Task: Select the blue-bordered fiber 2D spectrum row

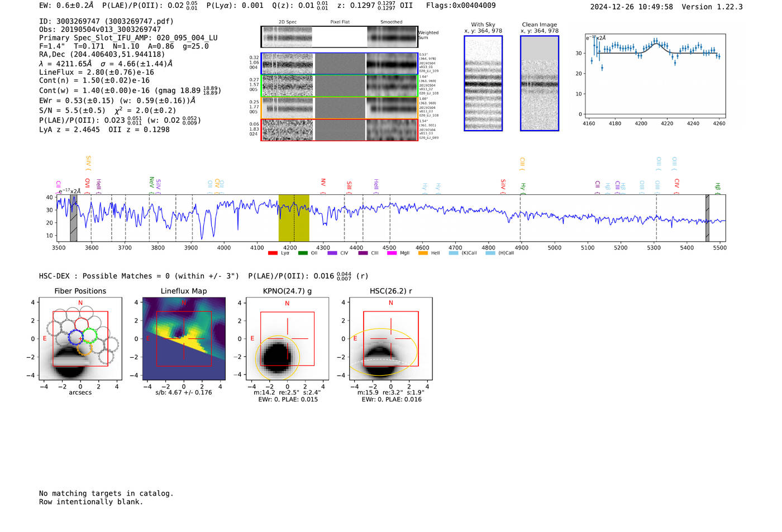Action: [x=339, y=64]
